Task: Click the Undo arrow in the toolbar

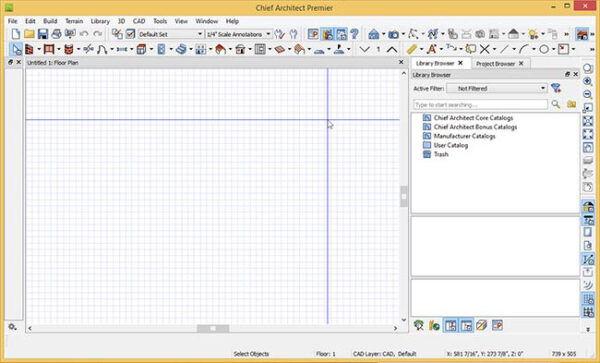Action: point(84,34)
